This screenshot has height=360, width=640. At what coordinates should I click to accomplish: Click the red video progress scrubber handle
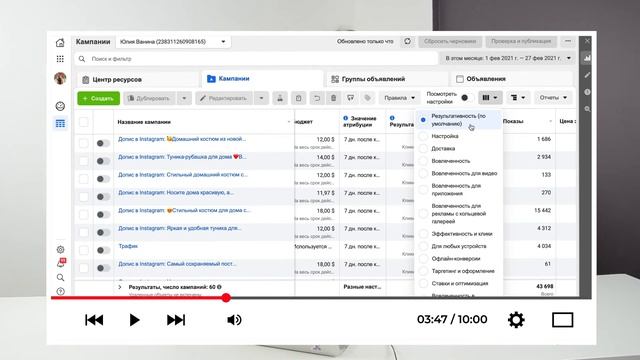pyautogui.click(x=226, y=298)
